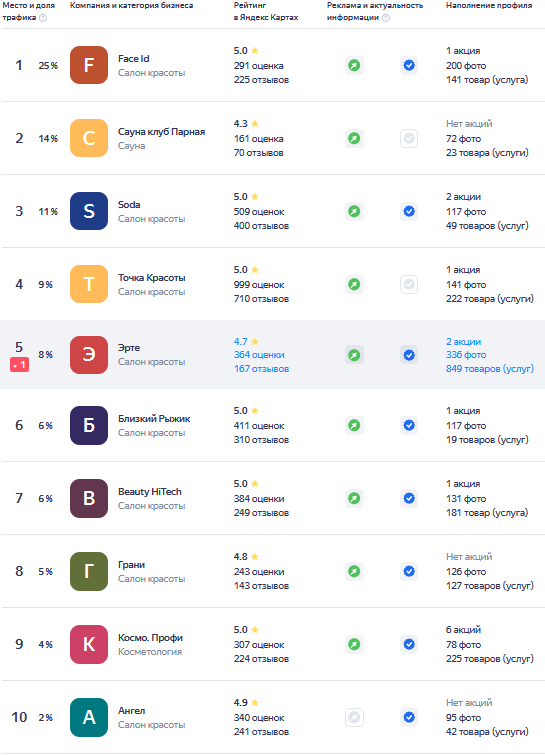Click blue verified badge in Beauty HiTech row
This screenshot has height=755, width=545.
tap(409, 498)
